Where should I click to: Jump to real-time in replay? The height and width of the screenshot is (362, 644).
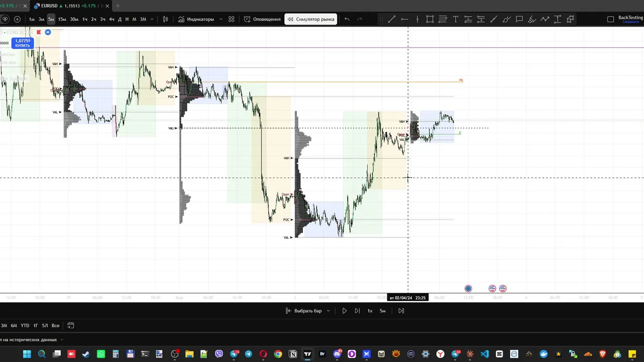[x=401, y=311]
